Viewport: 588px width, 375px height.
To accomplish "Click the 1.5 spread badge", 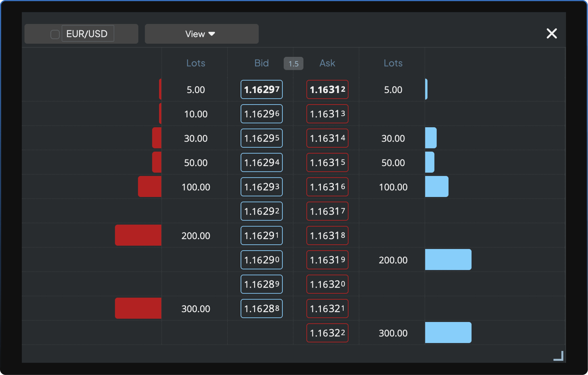I will [293, 64].
